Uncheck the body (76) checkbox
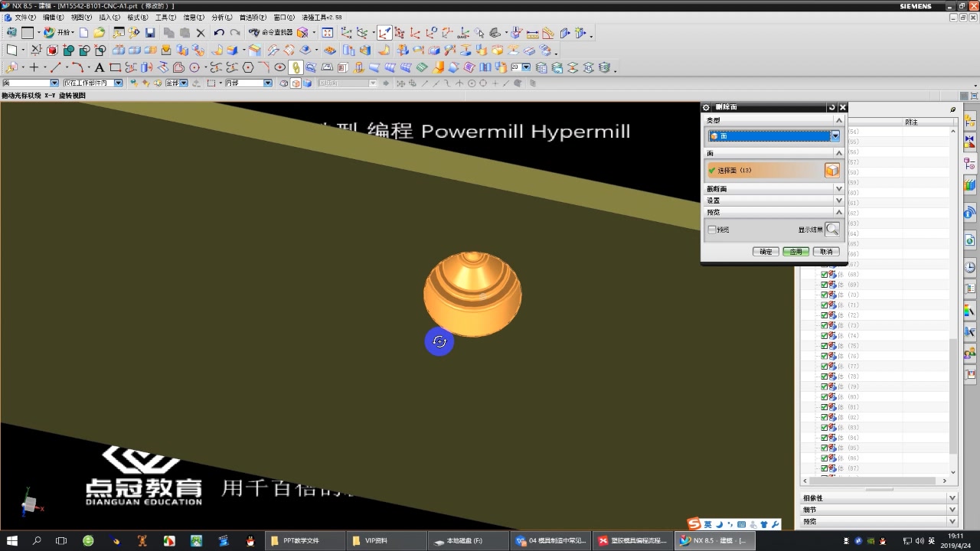This screenshot has width=980, height=551. [825, 356]
